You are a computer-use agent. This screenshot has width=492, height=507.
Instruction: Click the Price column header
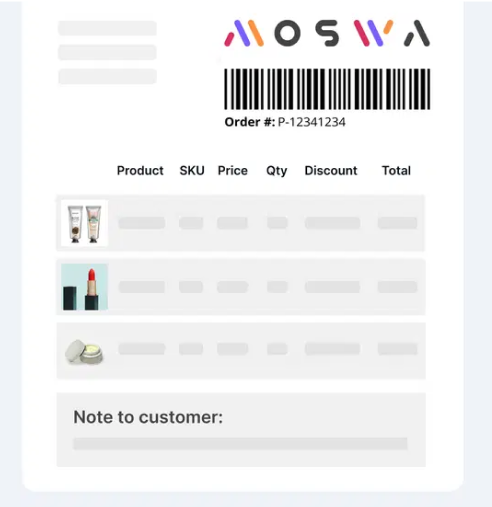[x=233, y=171]
